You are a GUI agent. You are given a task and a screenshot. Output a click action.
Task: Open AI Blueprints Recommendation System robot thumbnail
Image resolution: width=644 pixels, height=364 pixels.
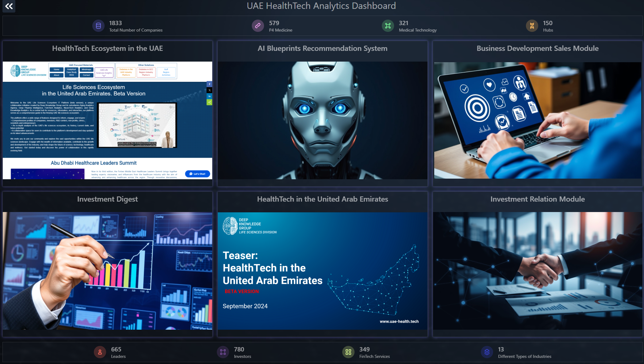click(x=322, y=120)
